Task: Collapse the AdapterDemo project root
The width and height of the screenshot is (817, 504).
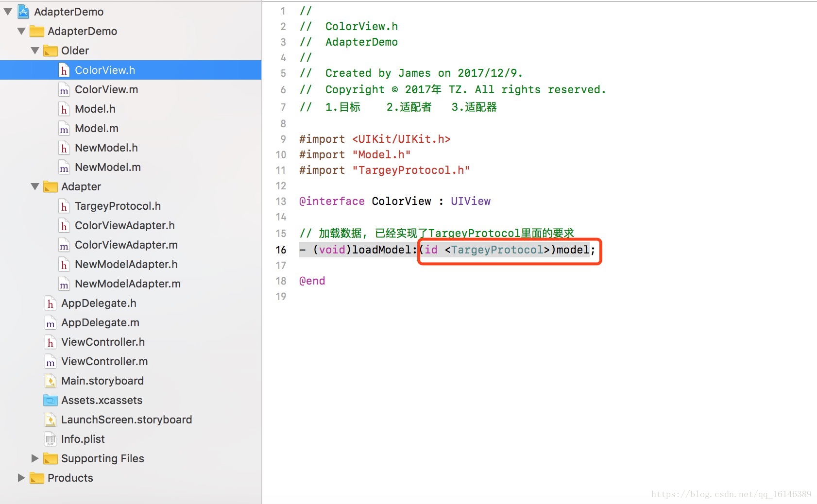Action: (8, 11)
